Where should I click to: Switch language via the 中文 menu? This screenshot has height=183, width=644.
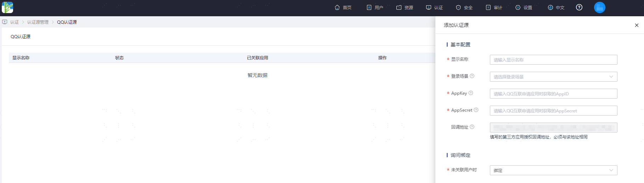tap(556, 7)
